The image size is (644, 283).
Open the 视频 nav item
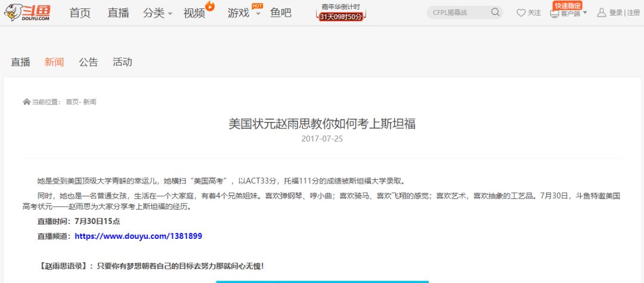tap(194, 13)
